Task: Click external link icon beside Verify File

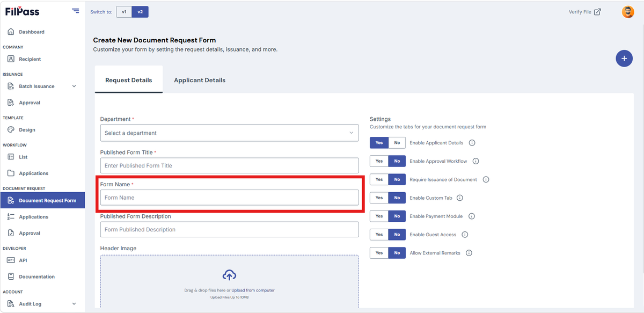Action: (597, 12)
